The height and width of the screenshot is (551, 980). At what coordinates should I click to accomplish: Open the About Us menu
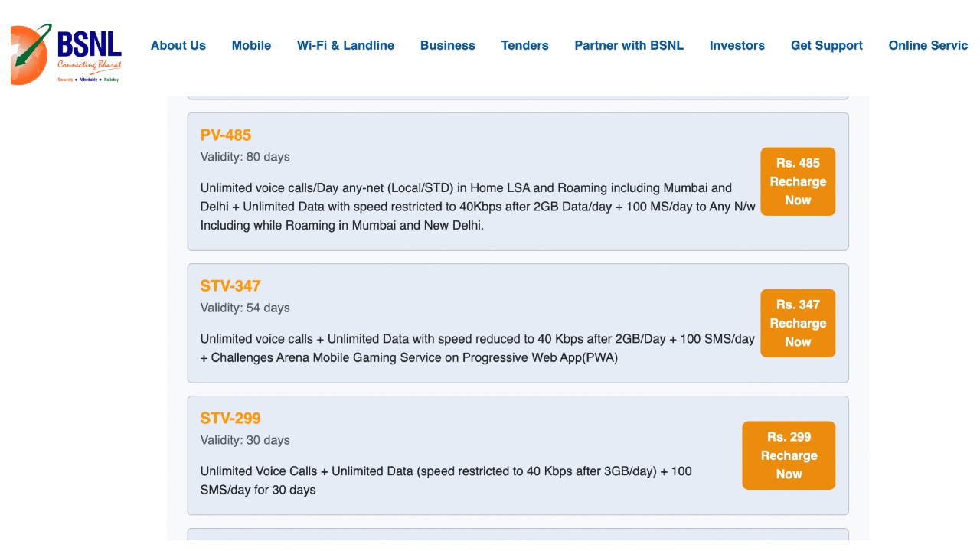click(x=178, y=45)
